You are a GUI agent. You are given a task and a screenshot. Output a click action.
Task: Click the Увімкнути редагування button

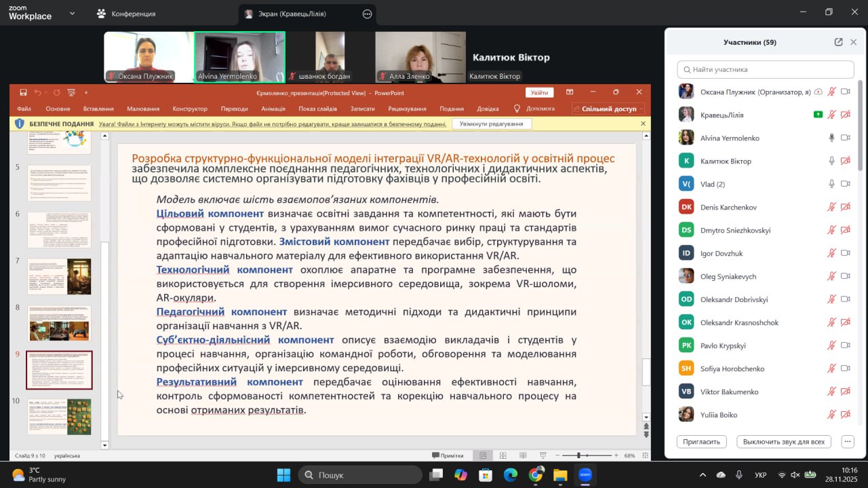(x=491, y=124)
